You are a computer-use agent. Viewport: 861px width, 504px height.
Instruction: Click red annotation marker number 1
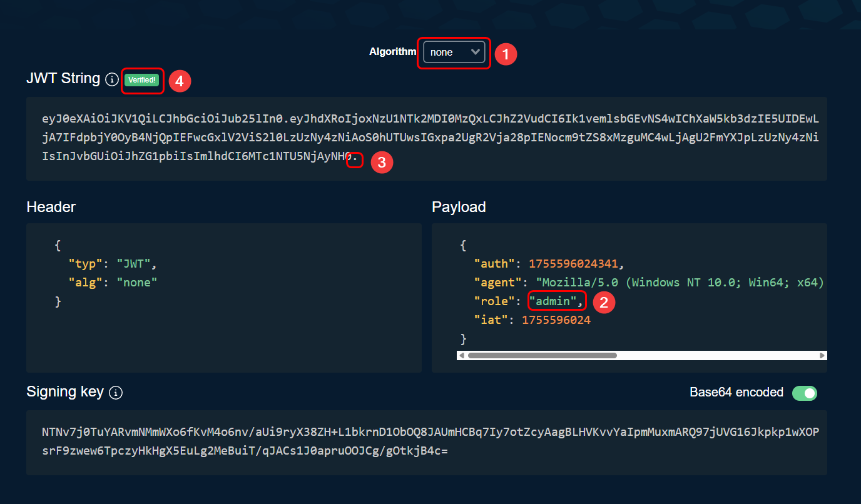506,54
